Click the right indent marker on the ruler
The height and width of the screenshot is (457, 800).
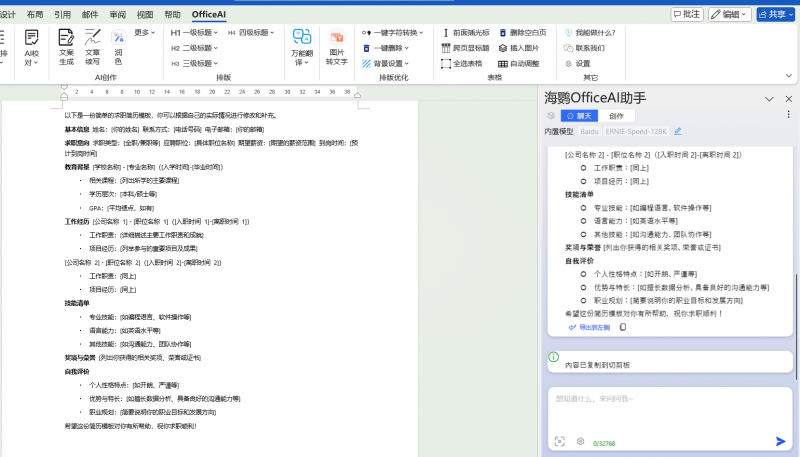(x=357, y=95)
